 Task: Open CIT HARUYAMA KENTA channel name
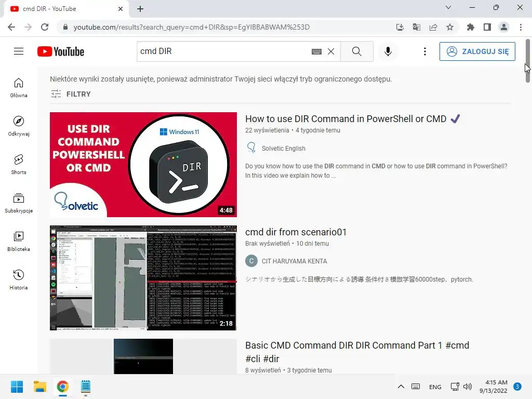click(x=294, y=261)
